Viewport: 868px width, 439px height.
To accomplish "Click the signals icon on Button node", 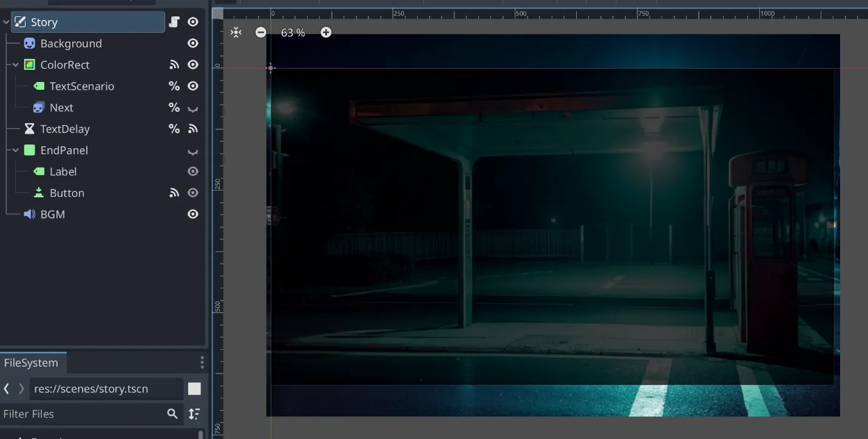I will click(x=174, y=193).
